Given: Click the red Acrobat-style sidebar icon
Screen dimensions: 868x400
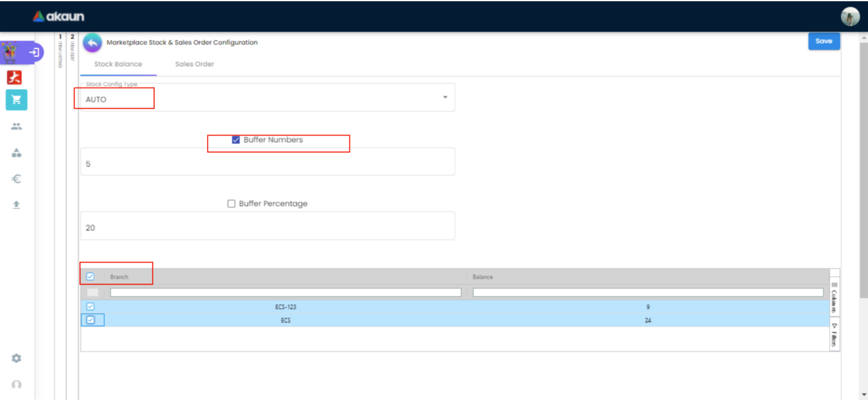Looking at the screenshot, I should tap(15, 77).
